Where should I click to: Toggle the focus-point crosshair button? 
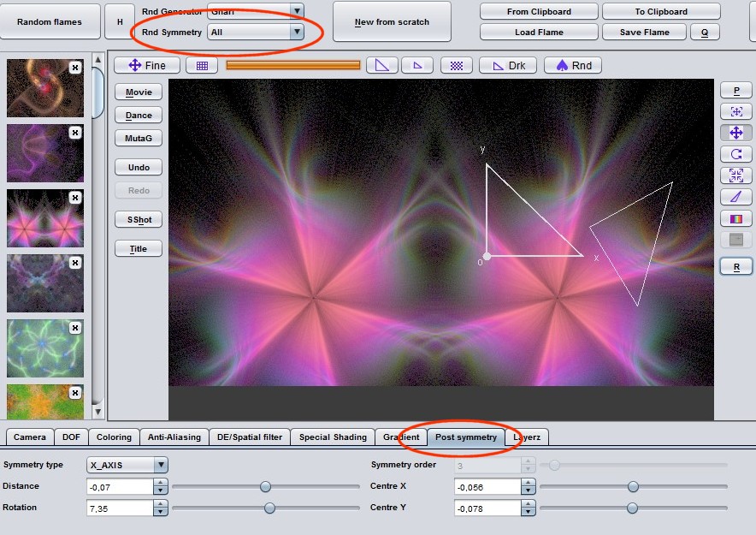[735, 111]
